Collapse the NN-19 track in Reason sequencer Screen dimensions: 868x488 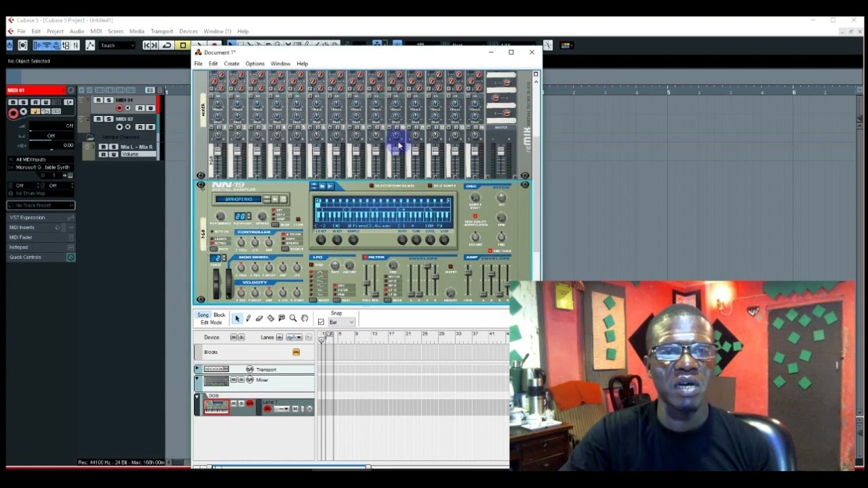point(197,396)
